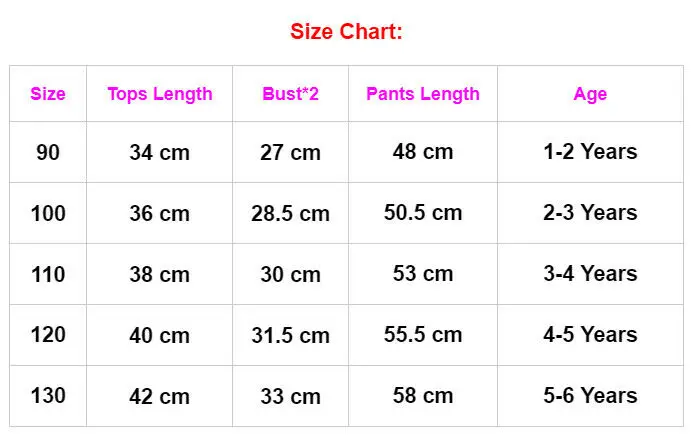Click the 34 cm tops length cell
The height and width of the screenshot is (435, 696).
coord(160,152)
